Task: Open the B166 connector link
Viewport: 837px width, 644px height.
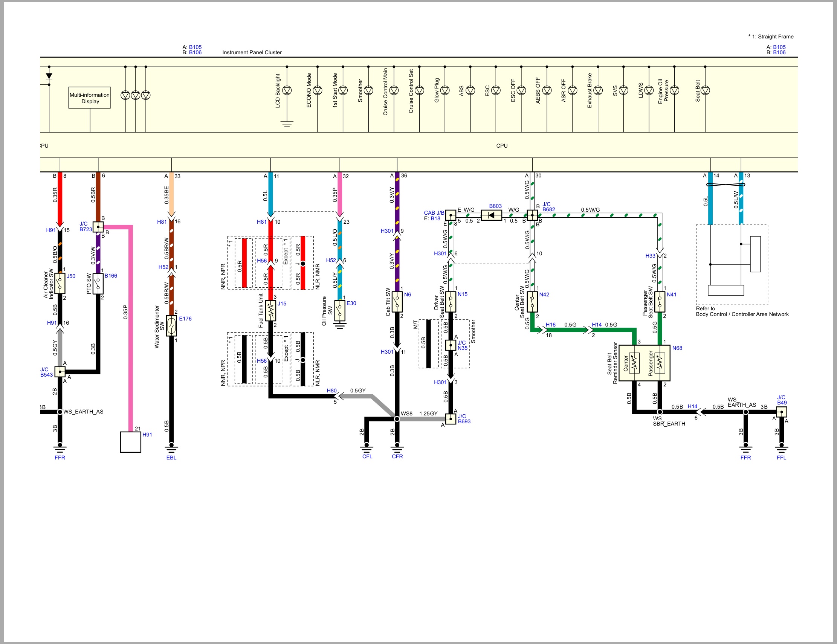Action: [x=111, y=276]
